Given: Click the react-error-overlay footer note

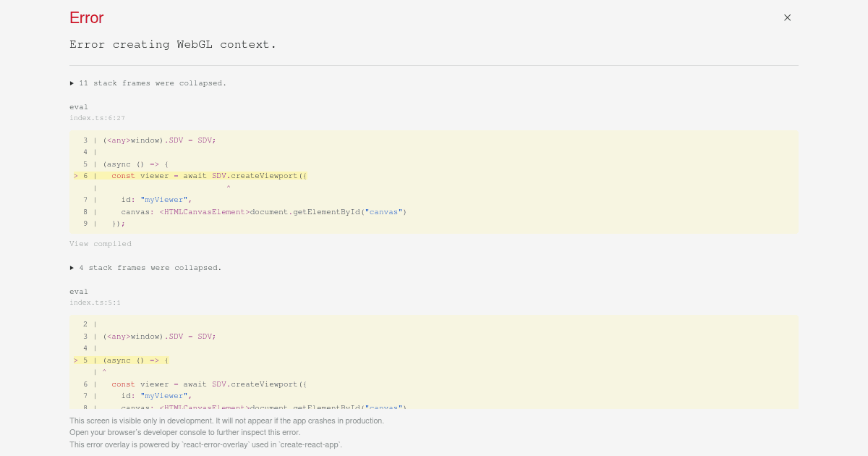Looking at the screenshot, I should point(206,444).
